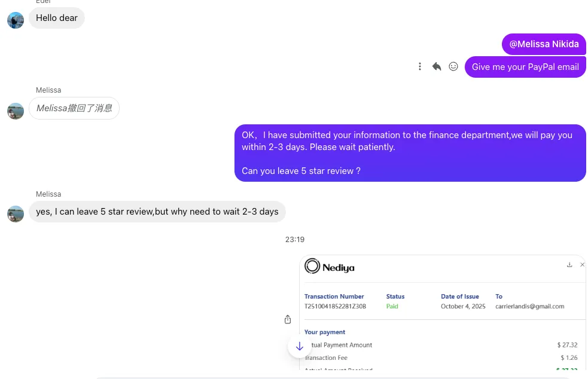Open more options for the PayPal email message
588x379 pixels.
[x=420, y=67]
